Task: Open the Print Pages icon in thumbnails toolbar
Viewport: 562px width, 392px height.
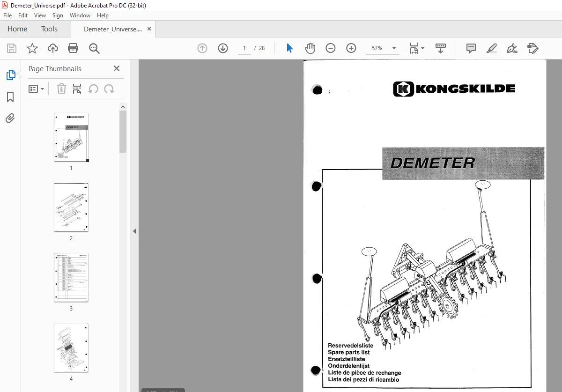Action: [x=77, y=89]
